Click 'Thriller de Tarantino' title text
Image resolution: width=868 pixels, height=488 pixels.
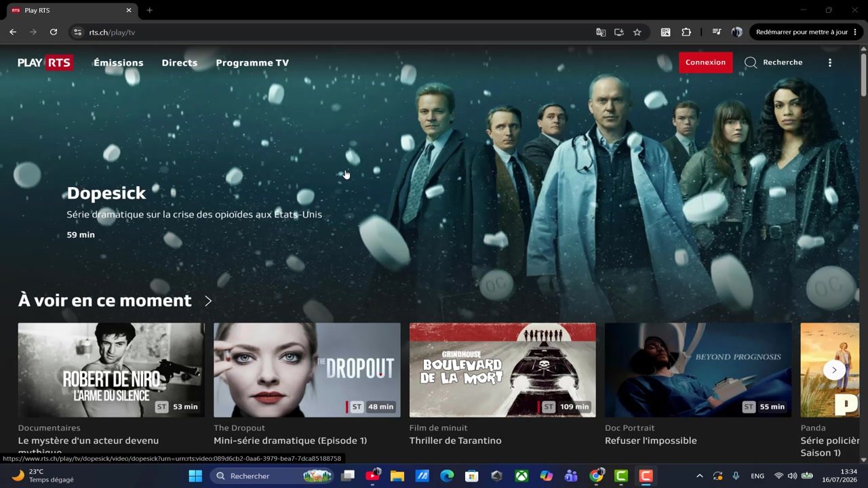tap(456, 441)
